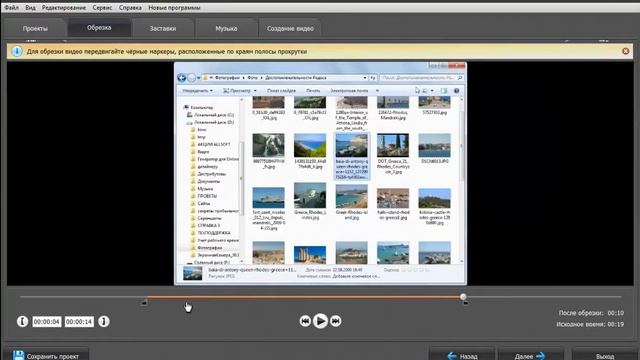640x360 pixels.
Task: Click the floppy disk save icon
Action: pyautogui.click(x=18, y=355)
